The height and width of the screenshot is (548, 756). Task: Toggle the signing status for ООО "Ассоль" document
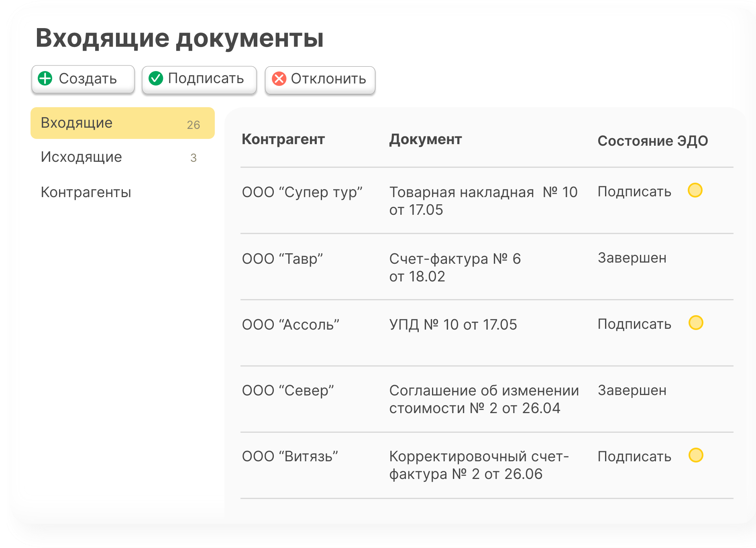click(x=696, y=322)
